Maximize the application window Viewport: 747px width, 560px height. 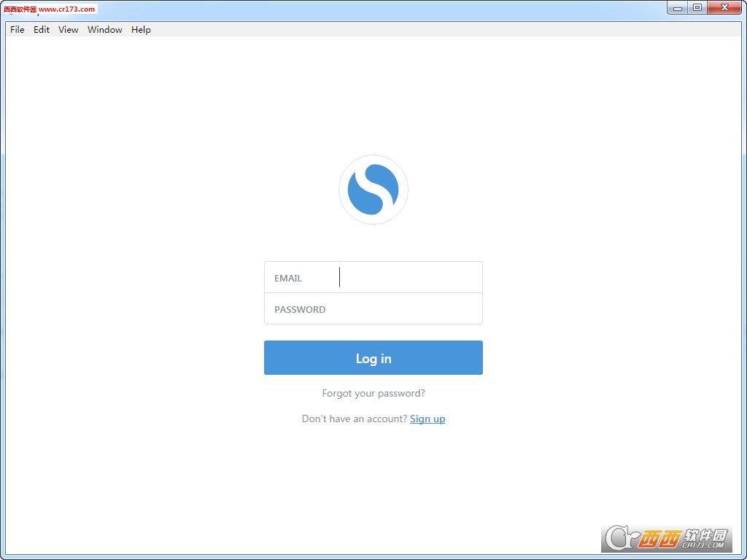click(697, 7)
